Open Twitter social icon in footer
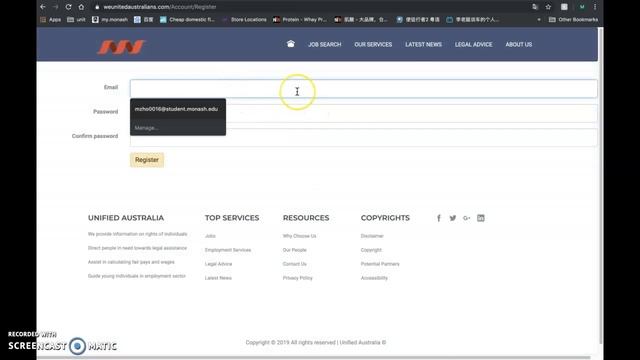 pos(453,218)
